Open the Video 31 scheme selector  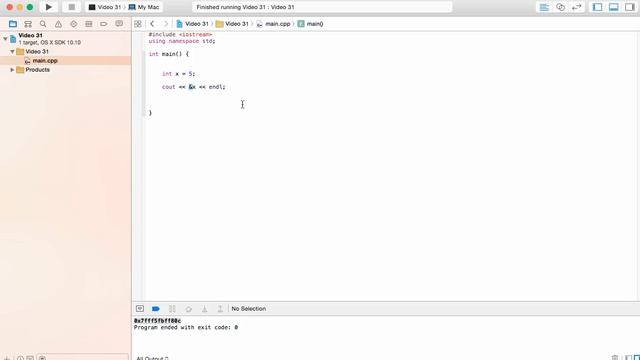coord(104,7)
